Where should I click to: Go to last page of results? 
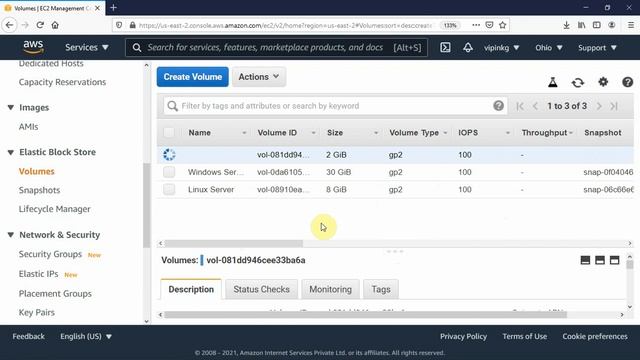point(614,106)
